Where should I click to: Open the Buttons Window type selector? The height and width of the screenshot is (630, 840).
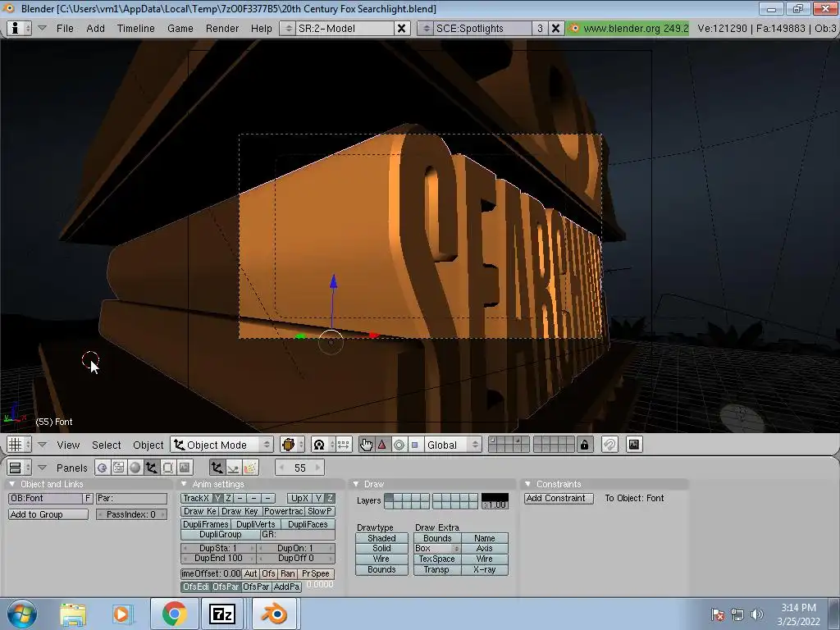[x=20, y=468]
